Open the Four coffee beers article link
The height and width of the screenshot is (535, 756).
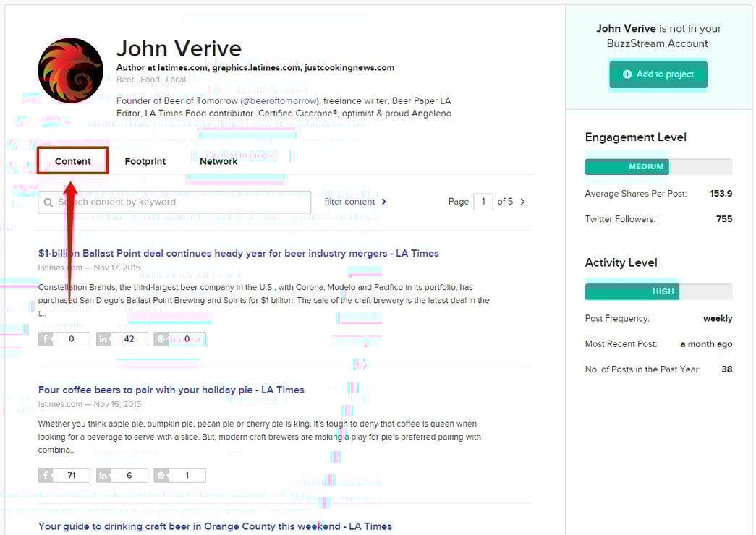pos(171,390)
